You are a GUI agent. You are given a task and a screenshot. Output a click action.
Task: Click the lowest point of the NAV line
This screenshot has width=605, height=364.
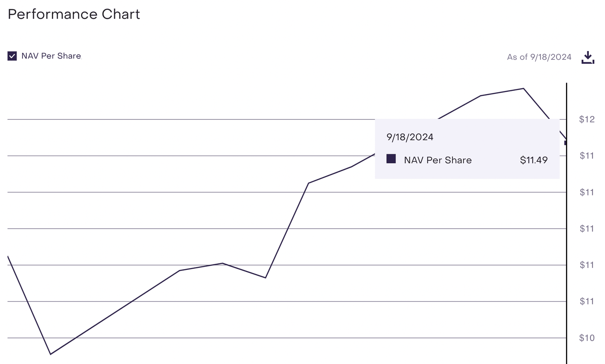pyautogui.click(x=51, y=354)
